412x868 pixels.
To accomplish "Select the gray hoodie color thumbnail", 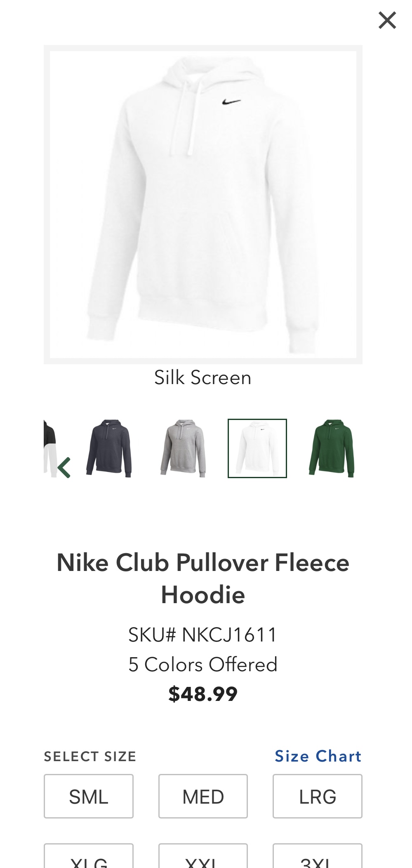I will (183, 448).
